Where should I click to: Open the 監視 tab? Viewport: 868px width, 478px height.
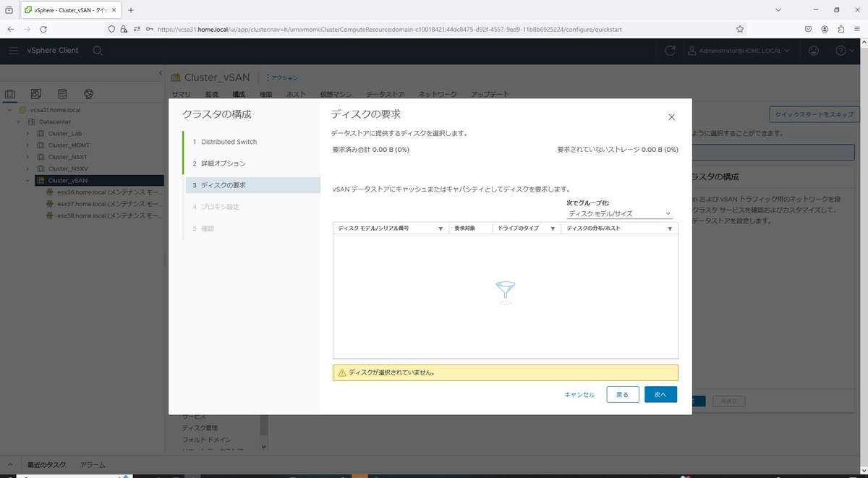click(x=212, y=94)
